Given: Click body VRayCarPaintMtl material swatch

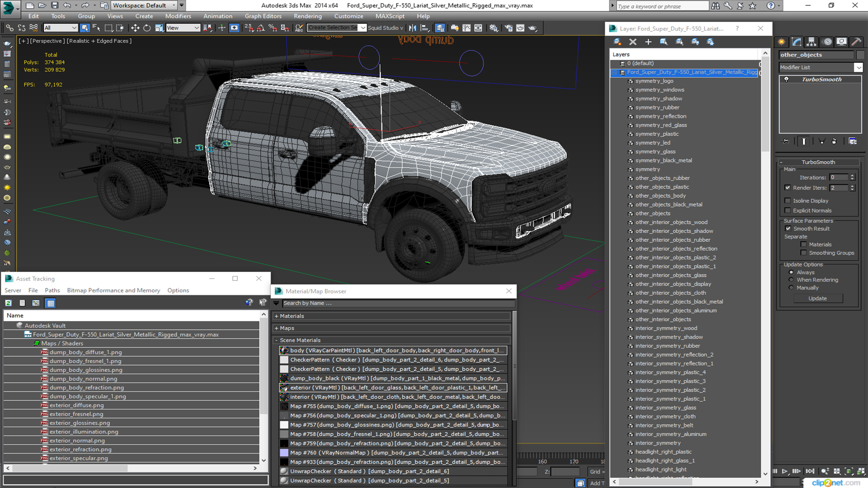Looking at the screenshot, I should [x=284, y=351].
